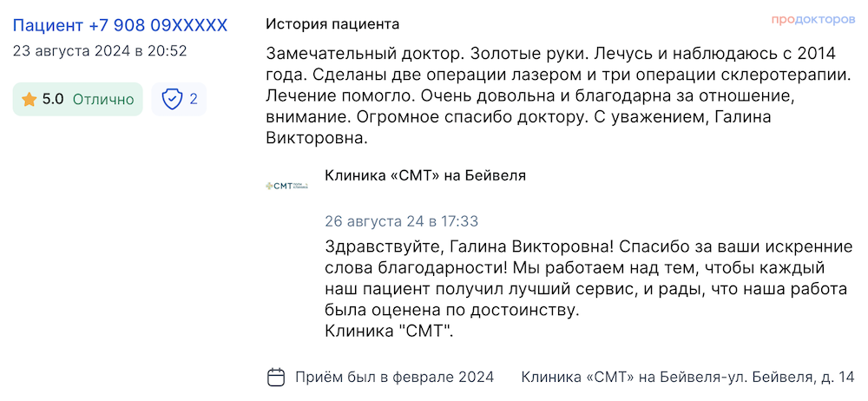Click the reply signature Клиника "СМТ".
Screen dimensions: 868x401
[x=389, y=332]
